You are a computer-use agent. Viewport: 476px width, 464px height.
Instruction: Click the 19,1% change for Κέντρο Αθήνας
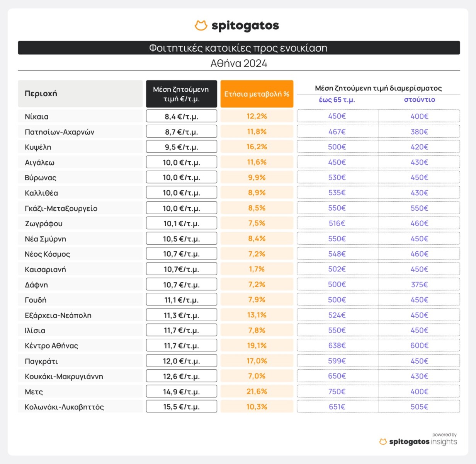[257, 346]
